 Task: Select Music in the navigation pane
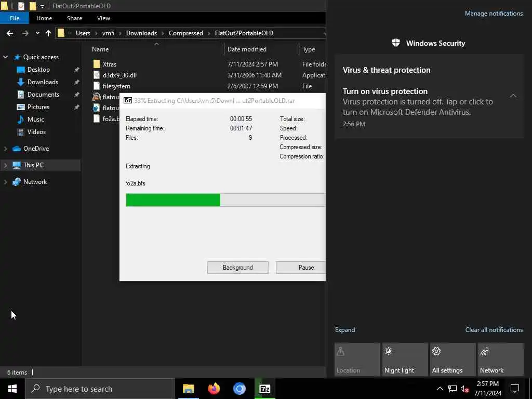coord(36,119)
